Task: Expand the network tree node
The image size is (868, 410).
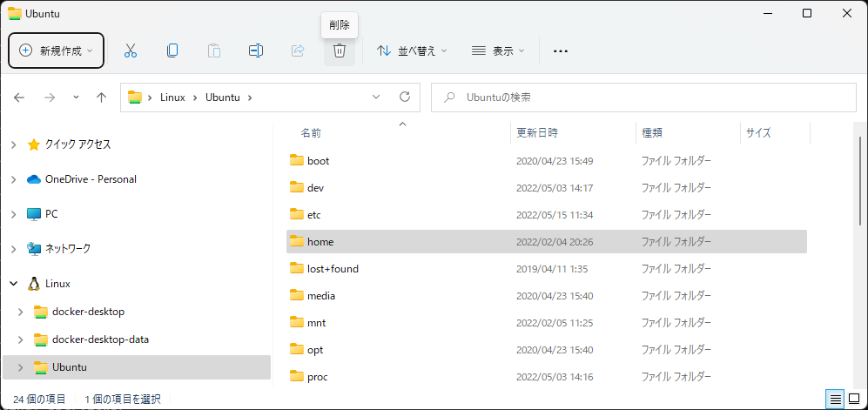Action: pyautogui.click(x=14, y=249)
